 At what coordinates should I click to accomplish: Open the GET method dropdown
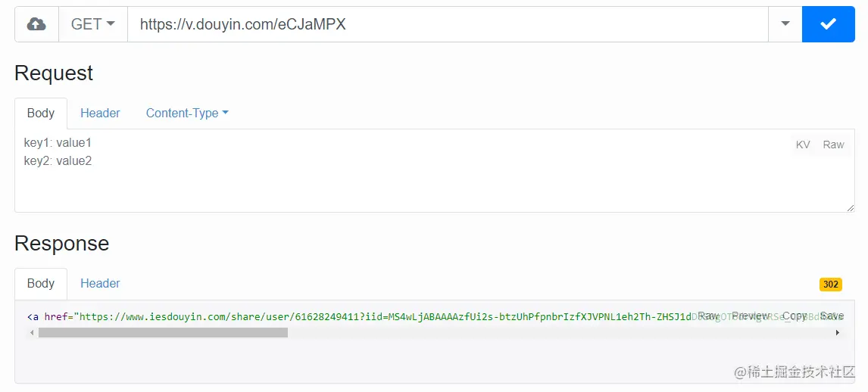pyautogui.click(x=92, y=24)
